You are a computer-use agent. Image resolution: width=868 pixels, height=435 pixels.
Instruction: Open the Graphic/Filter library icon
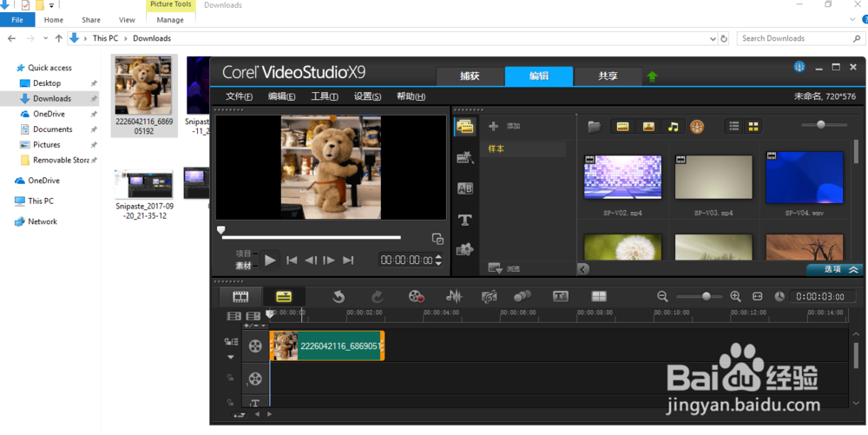click(x=464, y=250)
